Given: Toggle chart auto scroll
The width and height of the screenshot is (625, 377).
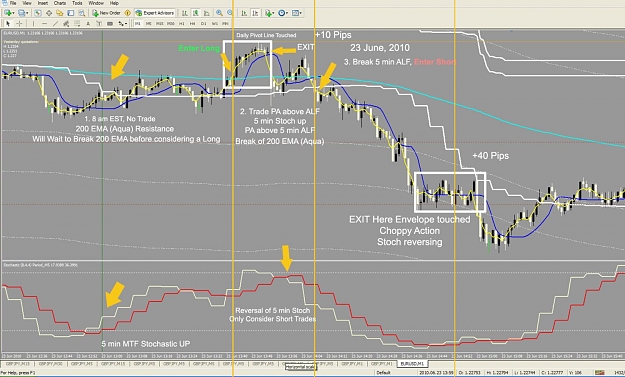Looking at the screenshot, I should pos(244,13).
